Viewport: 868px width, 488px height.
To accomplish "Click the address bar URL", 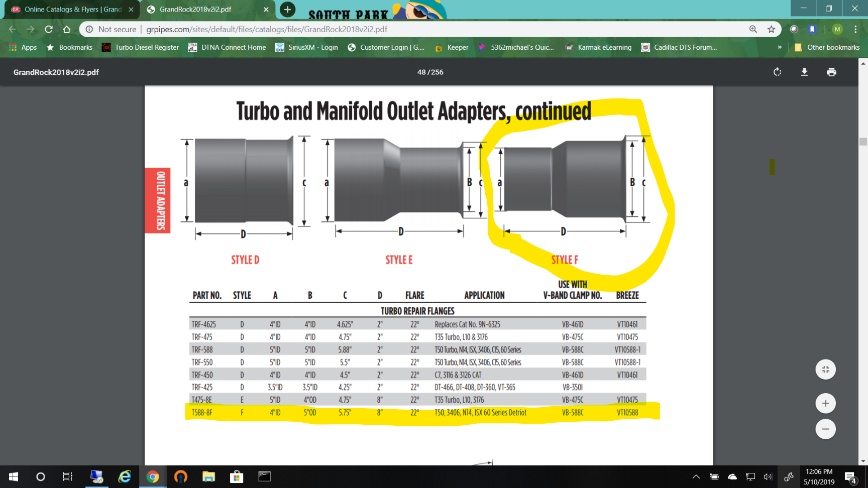I will pos(267,29).
